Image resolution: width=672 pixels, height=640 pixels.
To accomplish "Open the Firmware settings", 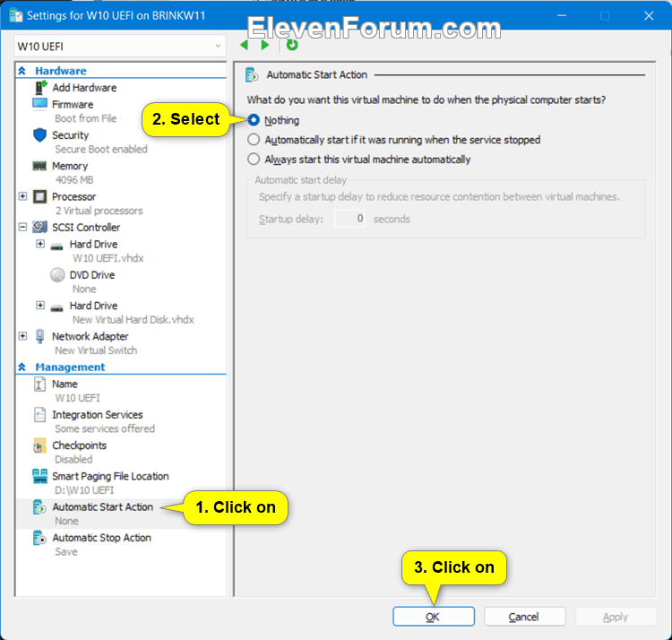I will click(x=73, y=104).
